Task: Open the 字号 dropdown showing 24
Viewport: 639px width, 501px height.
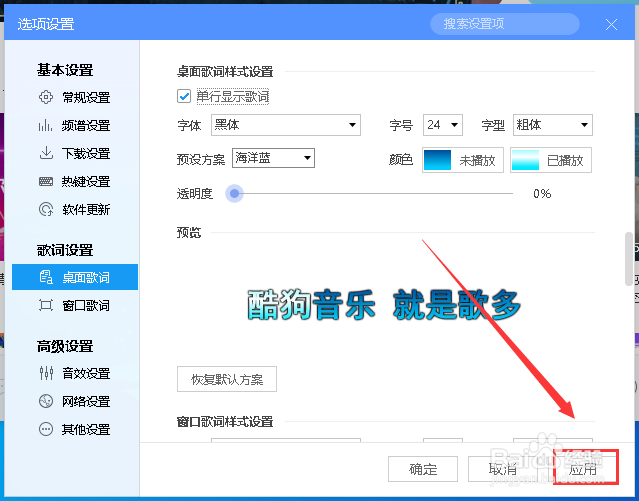Action: pos(443,125)
